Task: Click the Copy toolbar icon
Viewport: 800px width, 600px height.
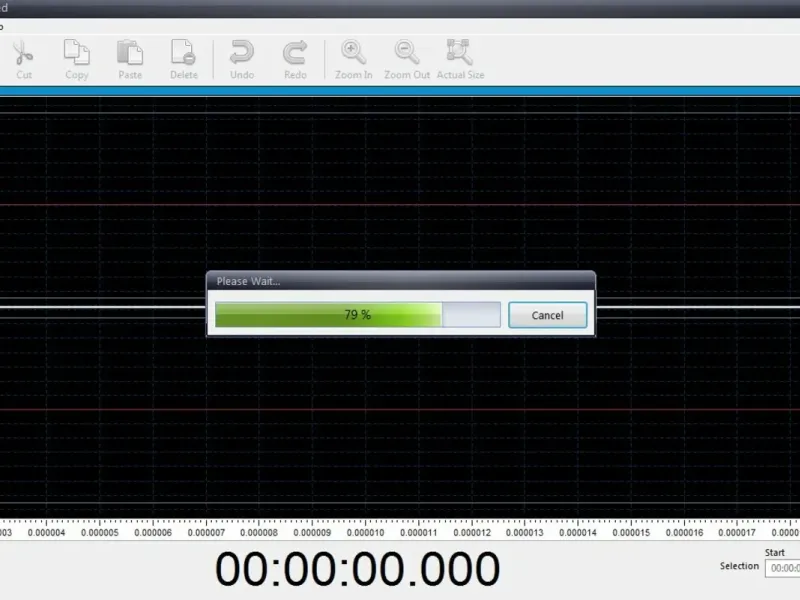Action: click(x=77, y=53)
